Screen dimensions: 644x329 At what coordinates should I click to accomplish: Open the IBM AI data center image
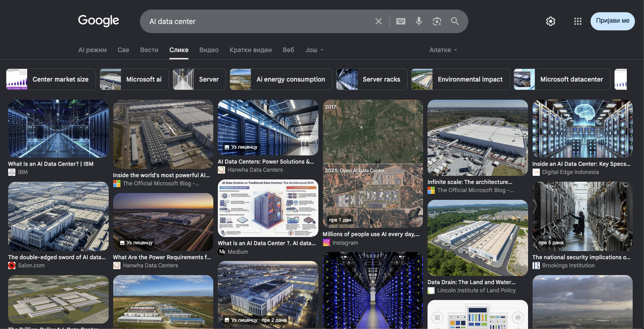click(58, 129)
